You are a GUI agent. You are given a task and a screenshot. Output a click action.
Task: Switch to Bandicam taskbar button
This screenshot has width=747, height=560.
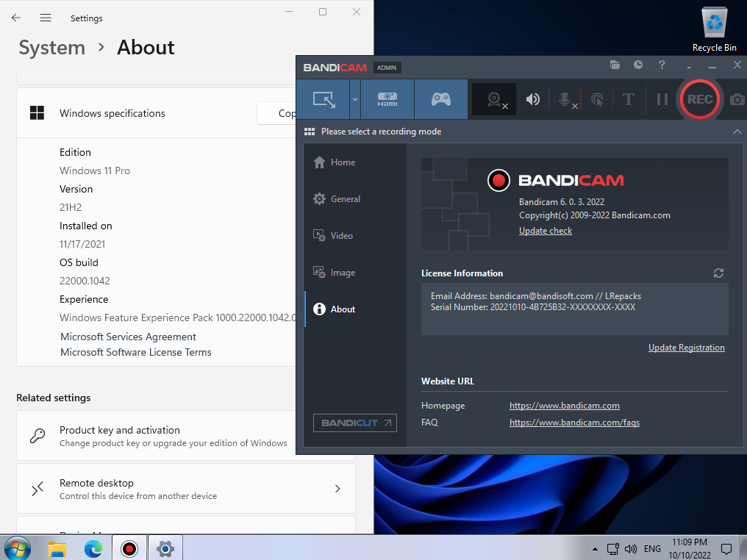pos(129,548)
